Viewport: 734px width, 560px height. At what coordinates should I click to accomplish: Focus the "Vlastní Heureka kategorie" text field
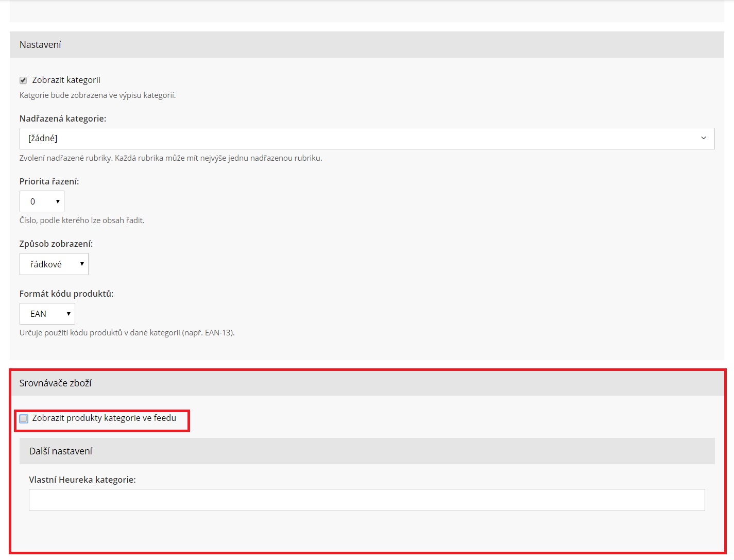click(x=367, y=500)
